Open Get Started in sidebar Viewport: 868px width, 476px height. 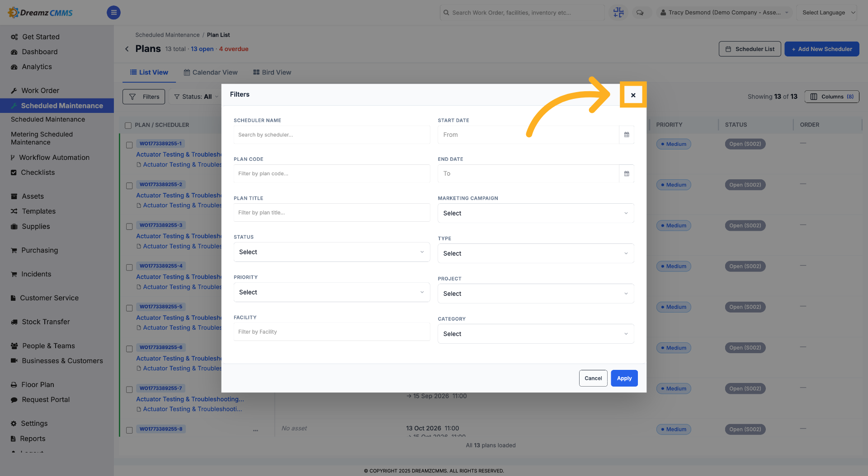tap(41, 37)
